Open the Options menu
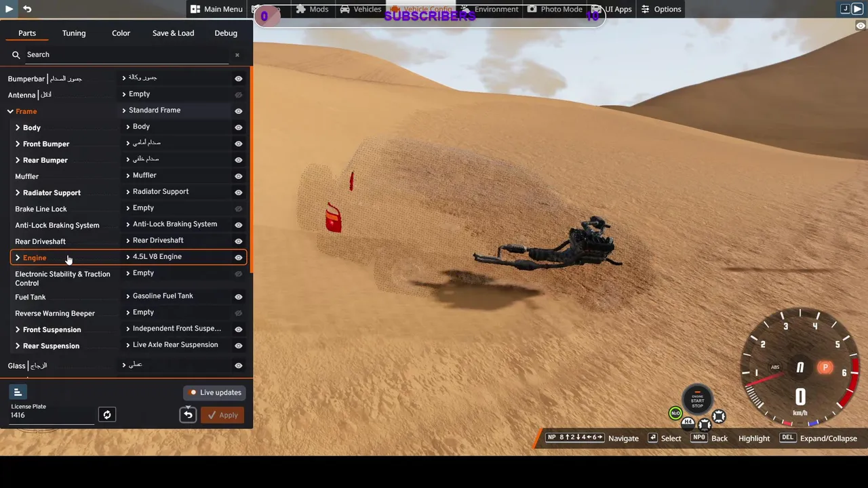 pyautogui.click(x=661, y=9)
